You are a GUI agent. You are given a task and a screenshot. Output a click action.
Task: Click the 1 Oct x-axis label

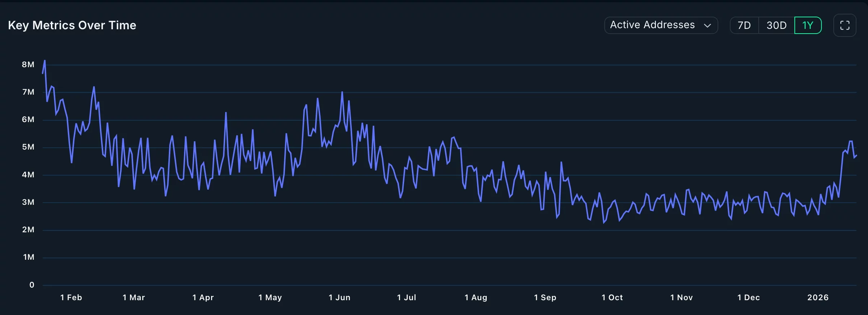pos(612,297)
